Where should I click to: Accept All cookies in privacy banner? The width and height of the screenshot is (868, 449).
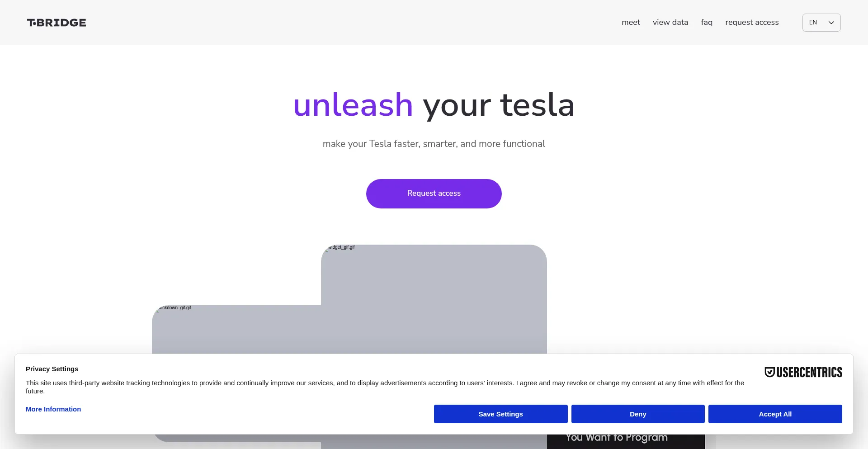[x=775, y=414]
